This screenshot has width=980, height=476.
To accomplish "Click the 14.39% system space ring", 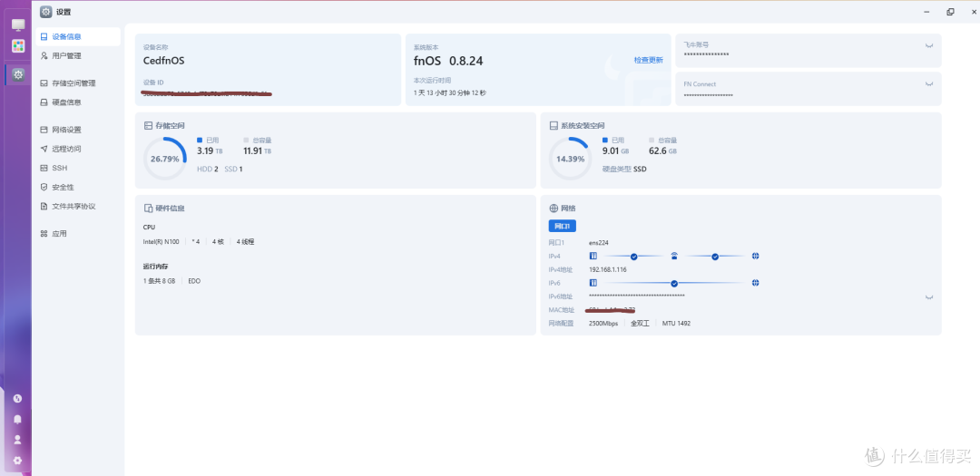I will (x=570, y=159).
